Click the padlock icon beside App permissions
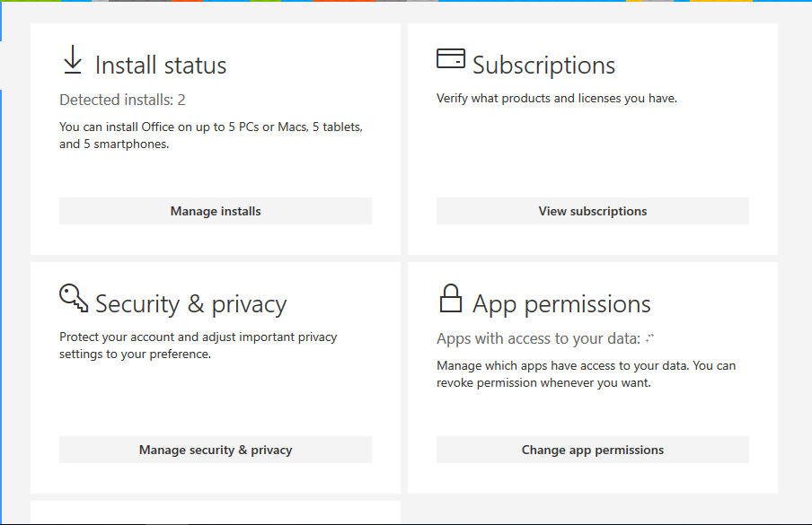 point(451,298)
